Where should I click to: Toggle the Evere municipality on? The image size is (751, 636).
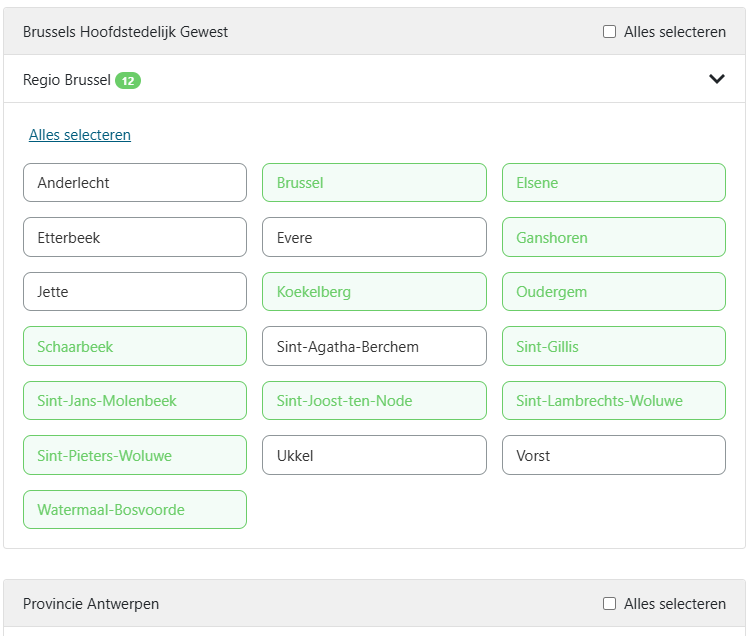point(374,238)
